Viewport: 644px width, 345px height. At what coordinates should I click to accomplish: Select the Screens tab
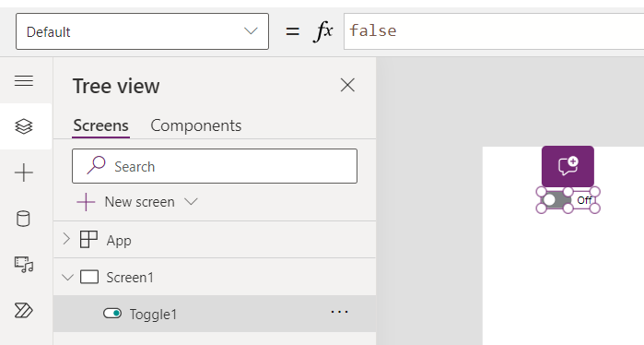click(100, 125)
